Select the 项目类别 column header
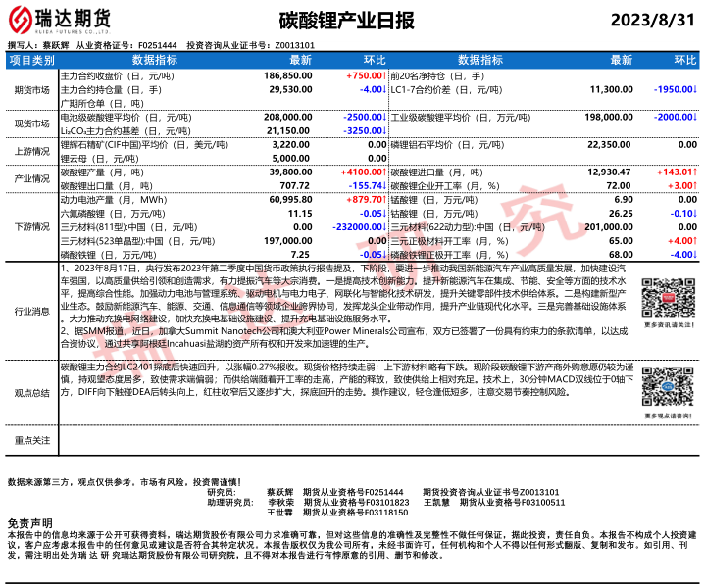 [31, 61]
